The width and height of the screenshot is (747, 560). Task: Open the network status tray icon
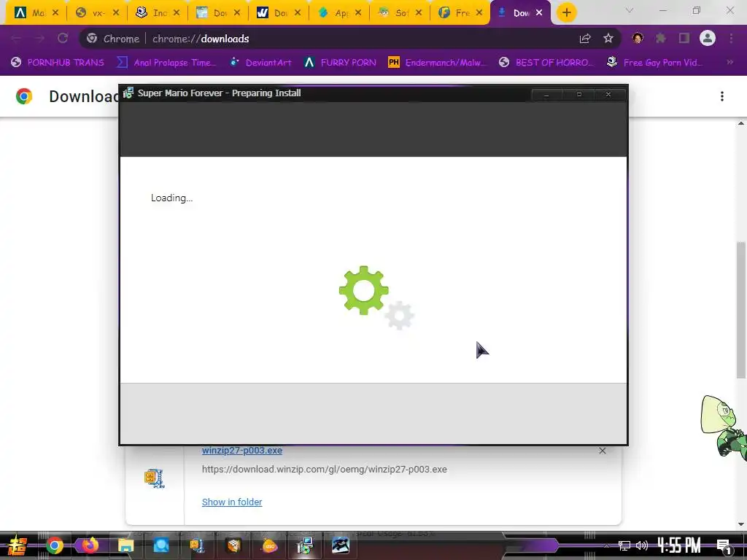click(x=624, y=545)
